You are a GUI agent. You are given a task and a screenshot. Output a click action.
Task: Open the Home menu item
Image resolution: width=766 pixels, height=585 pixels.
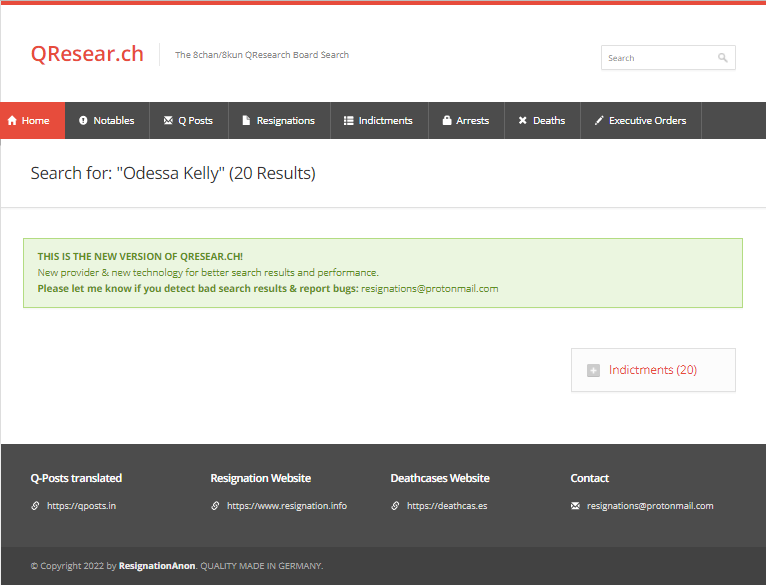(x=32, y=120)
